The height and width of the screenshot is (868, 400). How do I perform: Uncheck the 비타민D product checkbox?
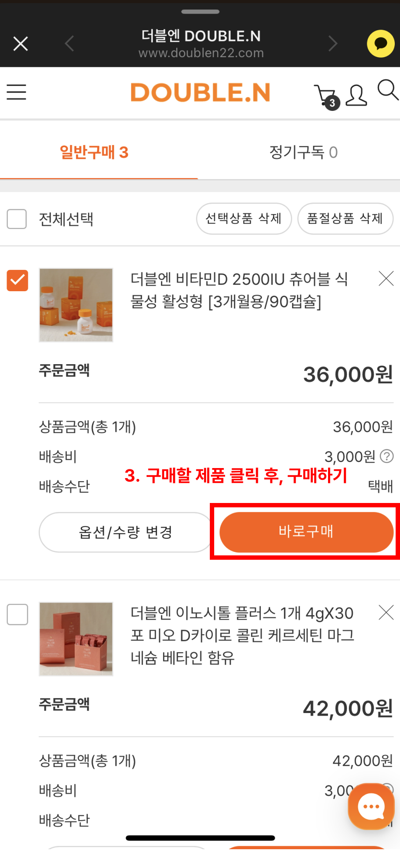click(x=17, y=280)
